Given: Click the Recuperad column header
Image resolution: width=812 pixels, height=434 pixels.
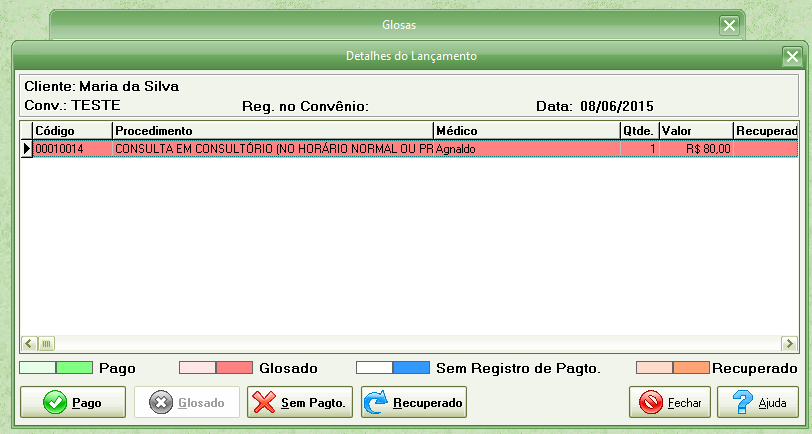Looking at the screenshot, I should click(766, 131).
